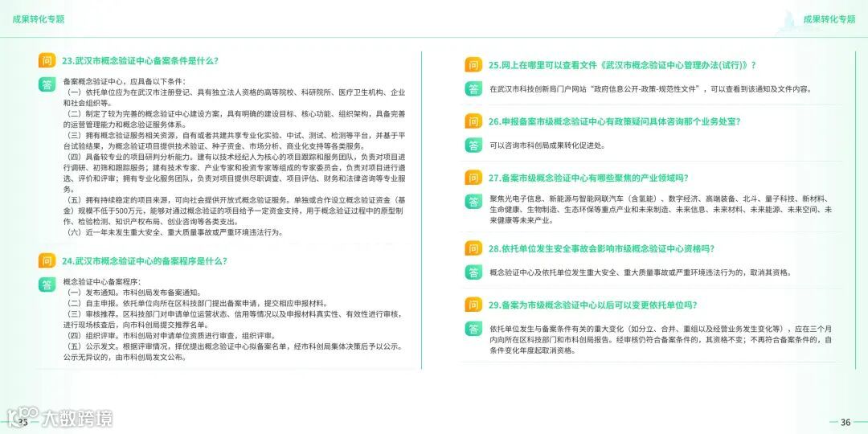Click the line starting '依托单位发生与备案条件有关的重大变化'
Screen dimensions: 868x434
coord(661,328)
